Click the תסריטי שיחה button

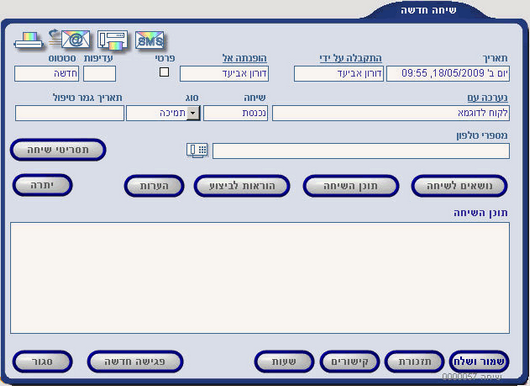(58, 150)
